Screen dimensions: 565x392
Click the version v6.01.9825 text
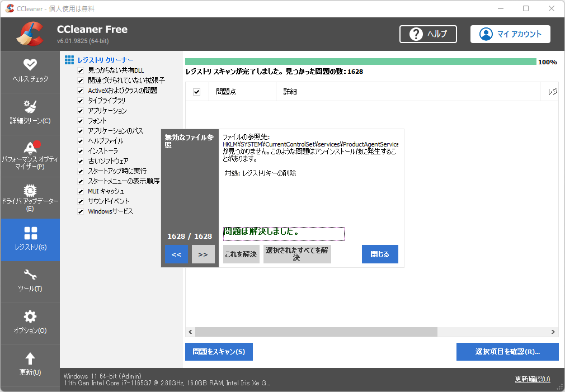(x=83, y=41)
